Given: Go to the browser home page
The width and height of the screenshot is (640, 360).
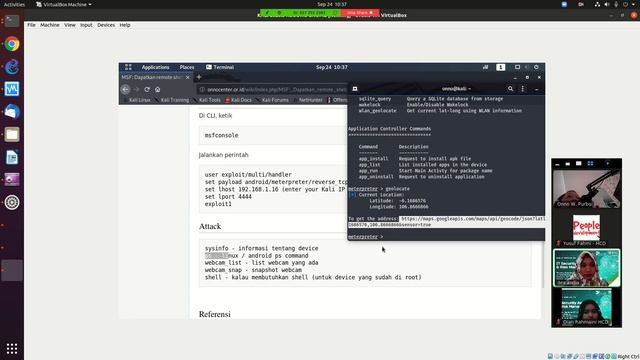Looking at the screenshot, I should 158,89.
